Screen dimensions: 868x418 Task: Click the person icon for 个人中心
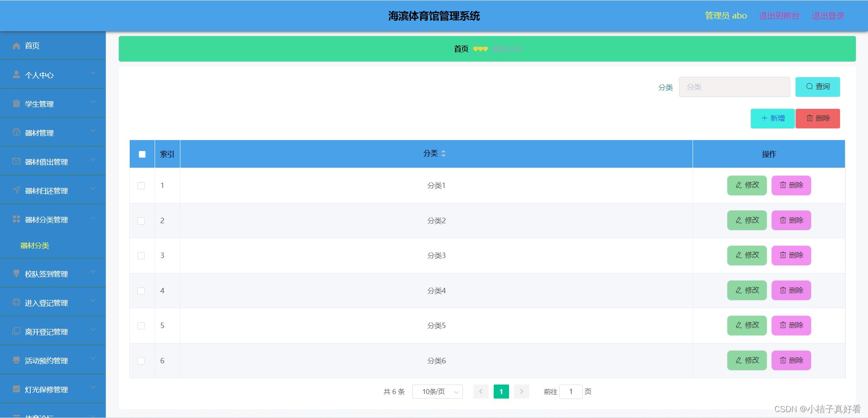coord(17,75)
